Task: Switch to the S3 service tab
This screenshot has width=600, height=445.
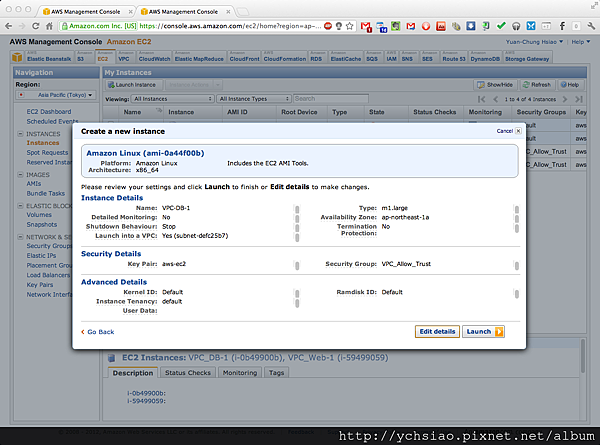Action: (84, 57)
